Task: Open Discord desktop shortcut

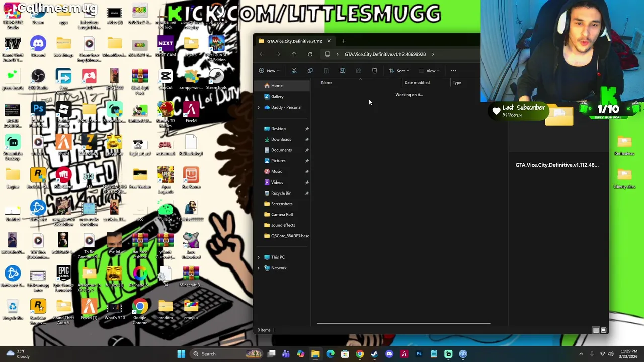Action: (x=38, y=46)
